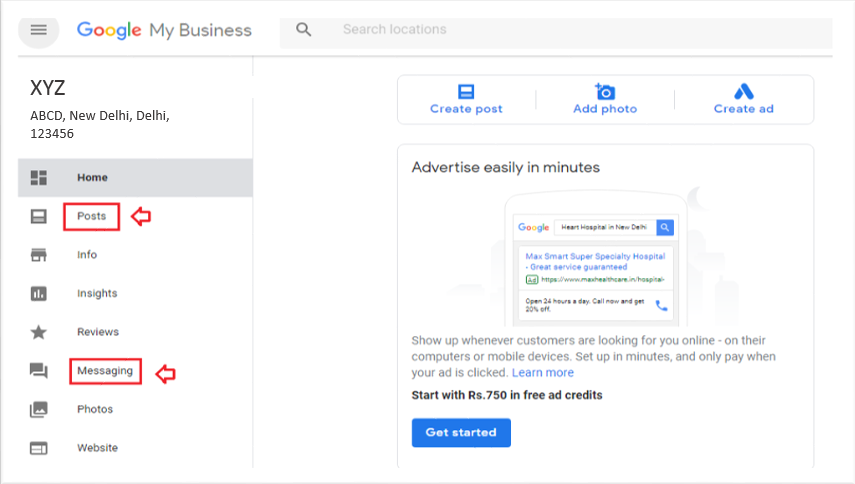Screen dimensions: 855x484
Task: Click the Info storefront icon
Action: [x=38, y=255]
